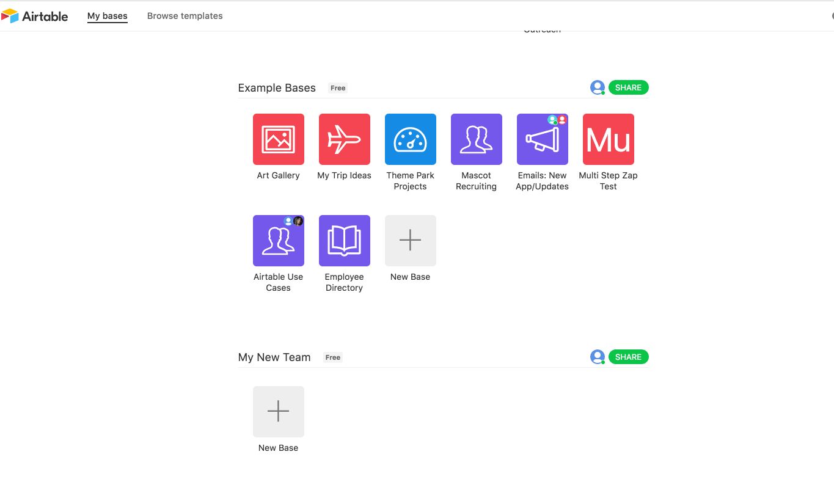The height and width of the screenshot is (504, 834).
Task: Click the Example Bases workspace title
Action: coord(277,88)
